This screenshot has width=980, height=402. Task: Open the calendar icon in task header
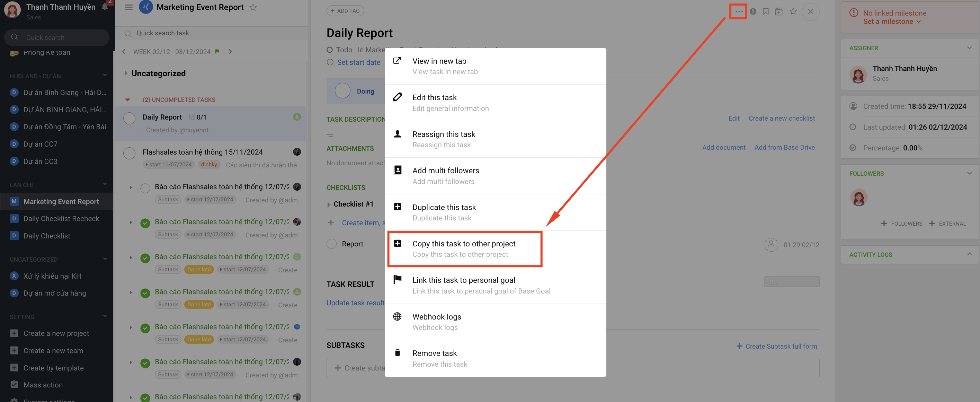click(x=779, y=11)
